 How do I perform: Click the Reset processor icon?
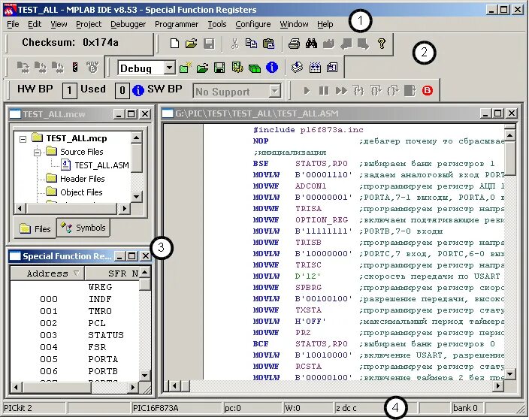[x=410, y=91]
